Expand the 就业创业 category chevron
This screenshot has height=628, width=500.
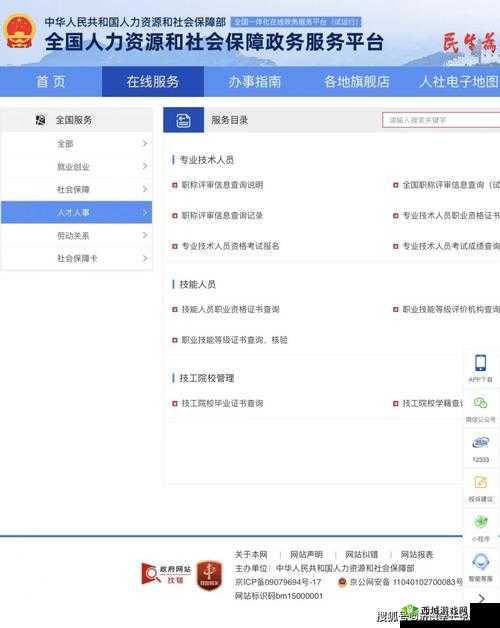(145, 166)
